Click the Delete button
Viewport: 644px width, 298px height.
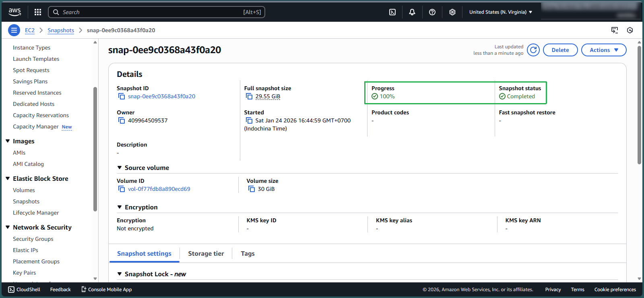(x=560, y=50)
